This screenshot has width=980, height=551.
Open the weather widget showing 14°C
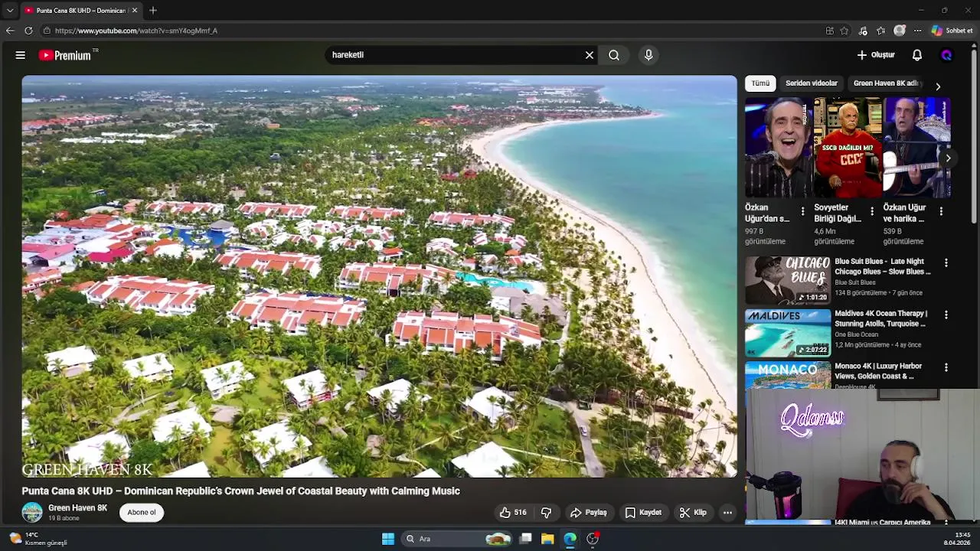pyautogui.click(x=38, y=539)
